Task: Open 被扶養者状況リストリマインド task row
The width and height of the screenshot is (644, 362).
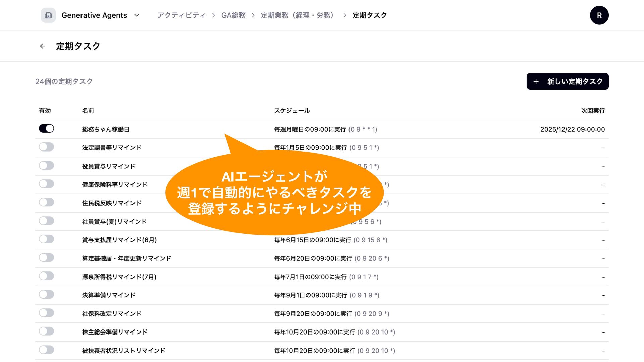Action: coord(124,351)
